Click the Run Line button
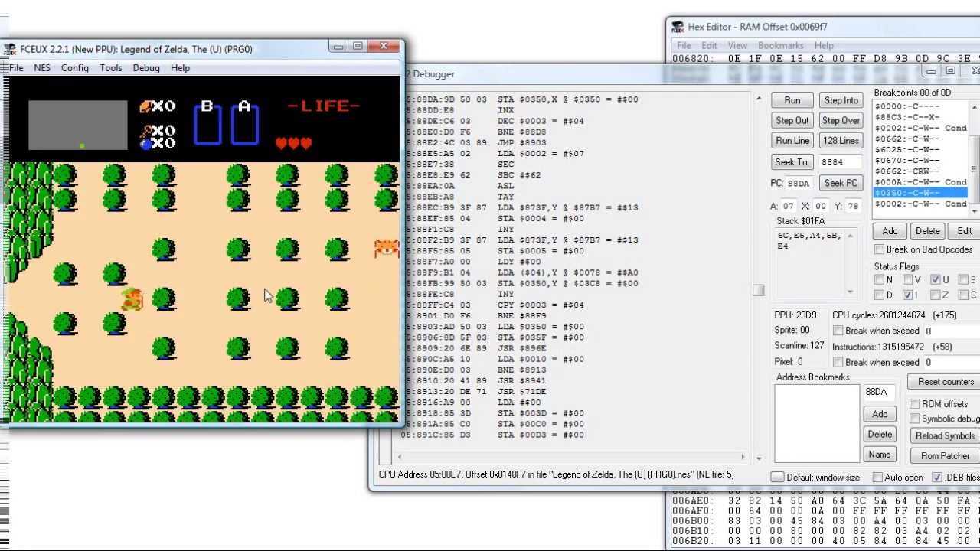This screenshot has height=551, width=980. 792,140
